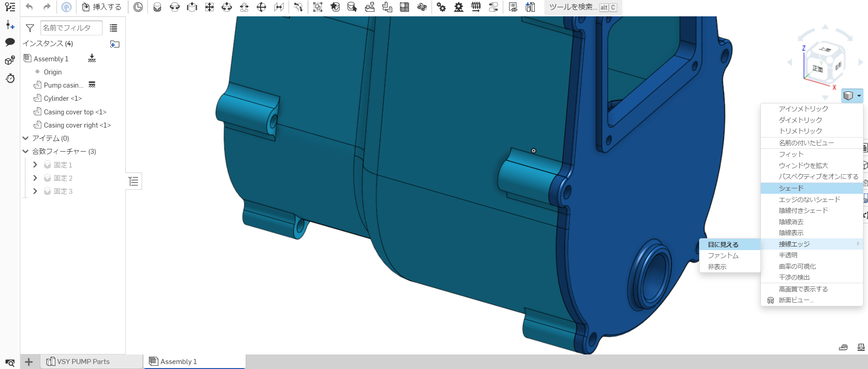The width and height of the screenshot is (868, 369).
Task: Open the 接線エッジ submenu
Action: click(x=812, y=244)
